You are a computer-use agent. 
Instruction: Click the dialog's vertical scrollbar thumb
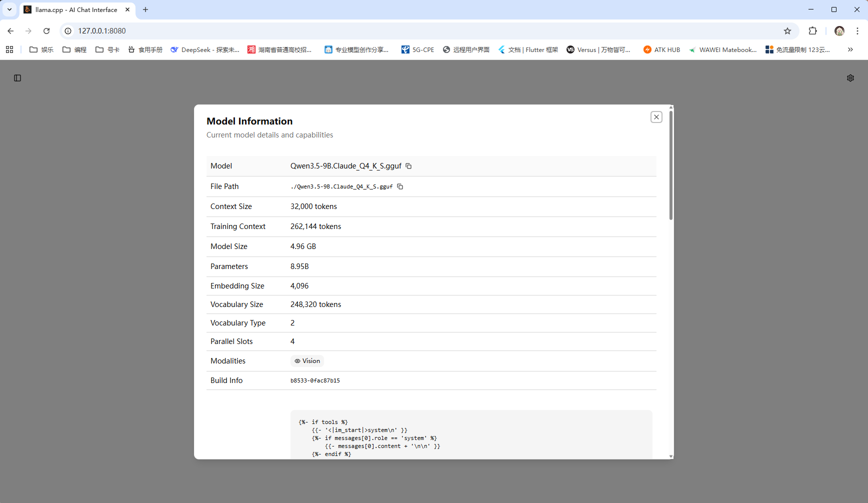[x=670, y=165]
